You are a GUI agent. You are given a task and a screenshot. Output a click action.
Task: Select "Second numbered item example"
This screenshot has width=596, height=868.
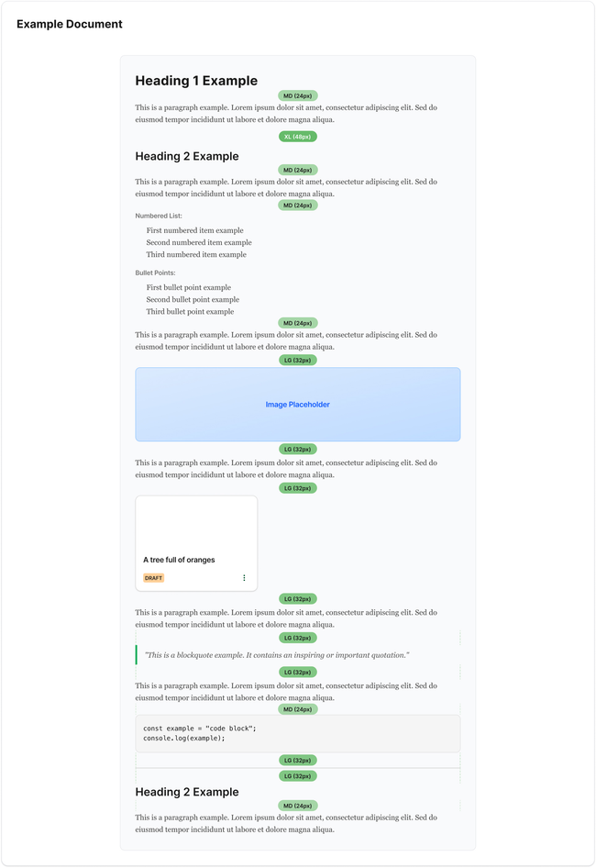[x=199, y=242]
